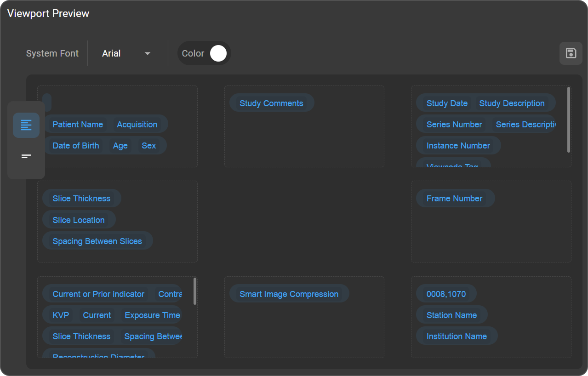The height and width of the screenshot is (376, 588).
Task: Select the Exposure Time tag
Action: pyautogui.click(x=152, y=315)
